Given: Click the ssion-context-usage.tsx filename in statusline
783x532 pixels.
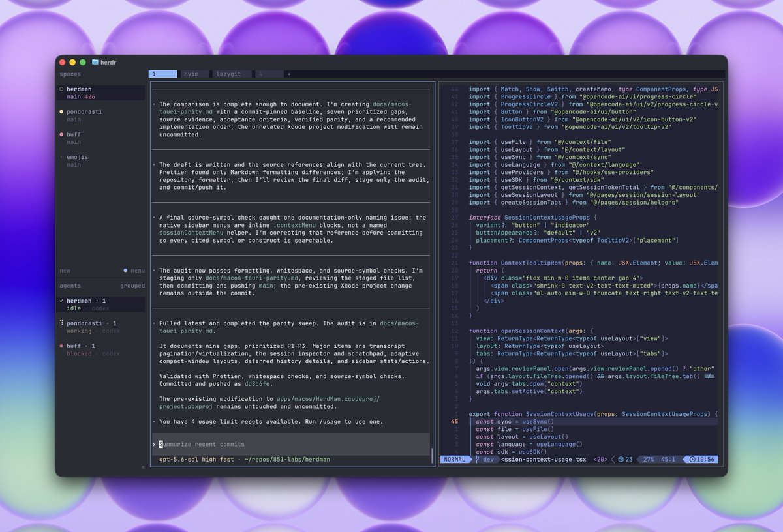Looking at the screenshot, I should point(544,460).
